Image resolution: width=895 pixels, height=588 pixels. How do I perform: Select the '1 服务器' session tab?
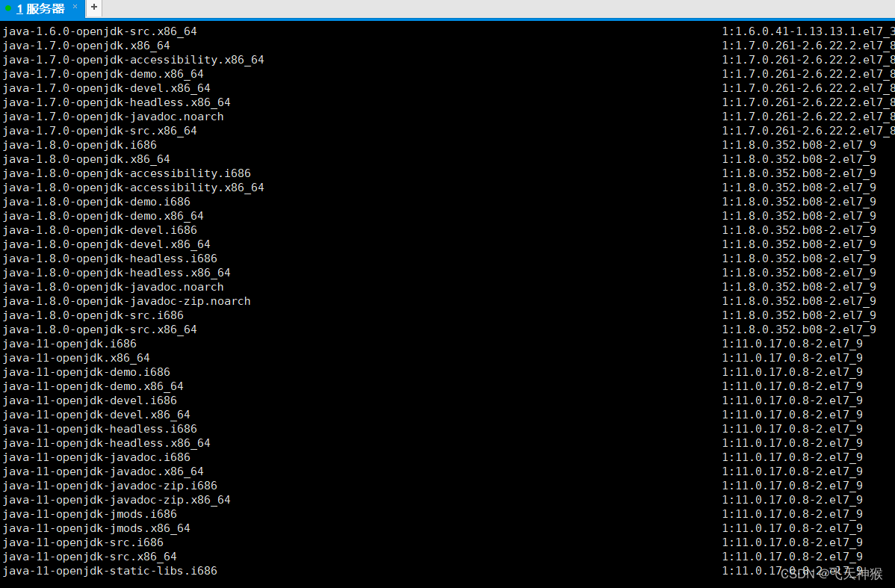click(41, 8)
